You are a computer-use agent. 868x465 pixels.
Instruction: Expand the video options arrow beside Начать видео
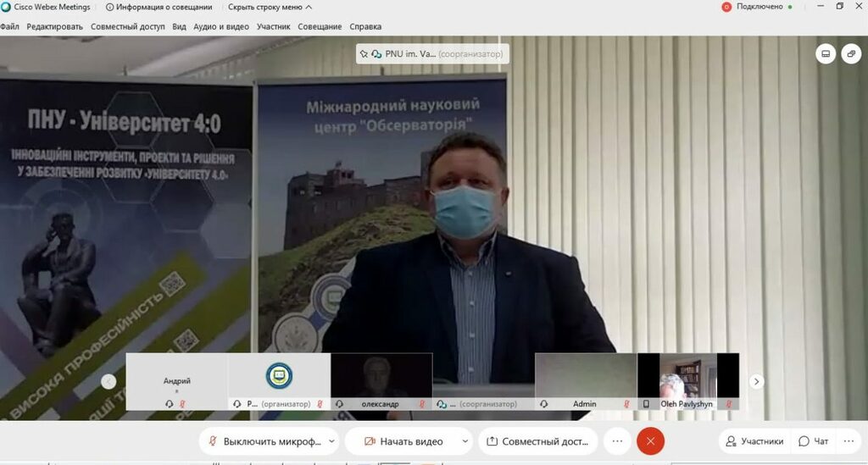tap(465, 441)
